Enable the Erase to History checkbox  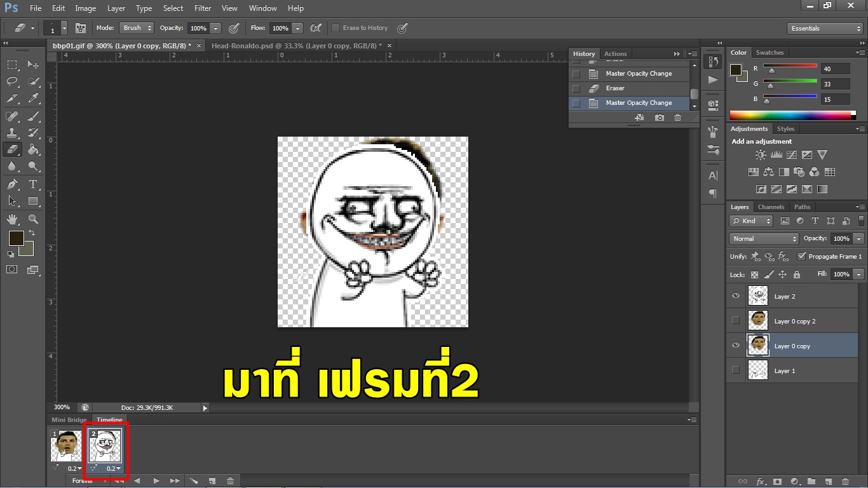pos(336,28)
